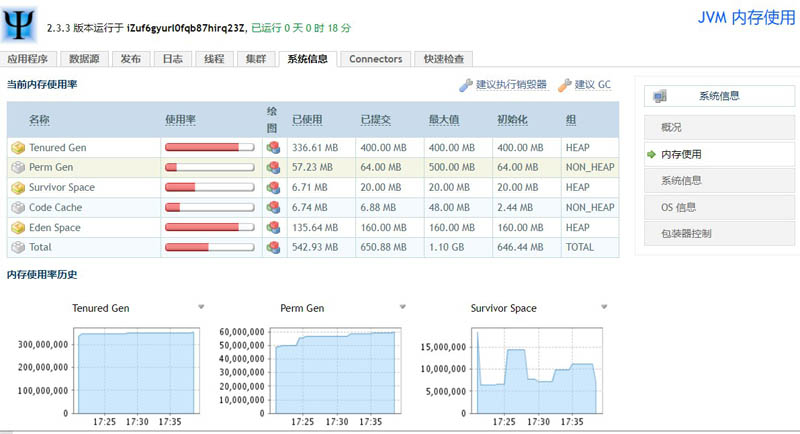Screen dimensions: 800x434
Task: Click wrench icon beside 建议执行销毁器
Action: click(465, 85)
